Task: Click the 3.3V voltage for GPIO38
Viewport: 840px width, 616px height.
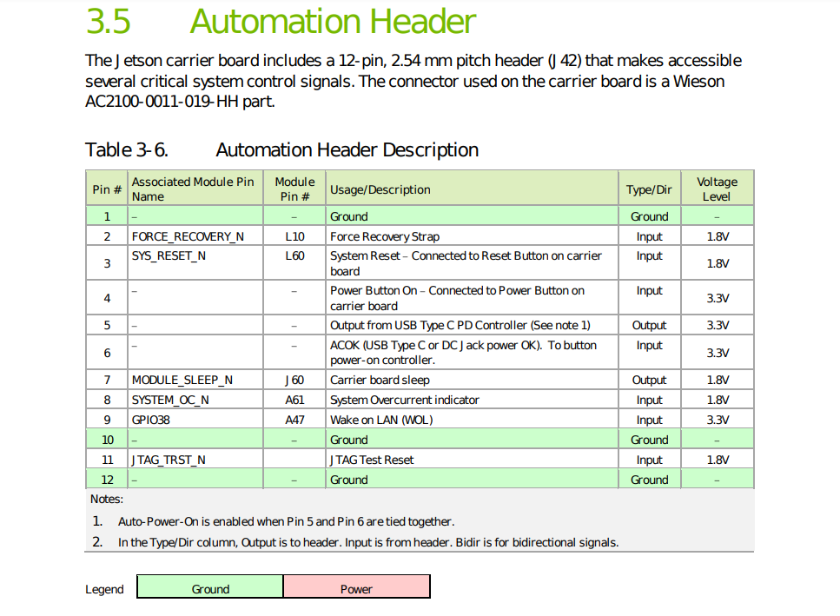Action: point(718,420)
